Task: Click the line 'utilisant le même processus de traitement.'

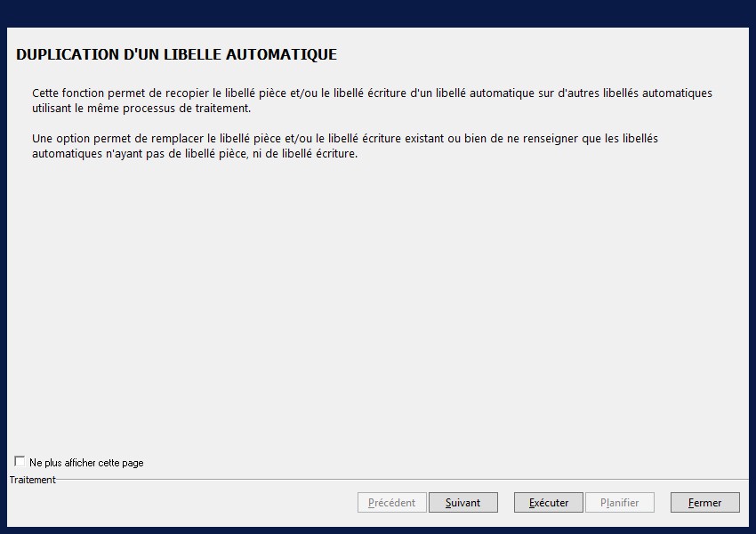Action: click(x=141, y=109)
